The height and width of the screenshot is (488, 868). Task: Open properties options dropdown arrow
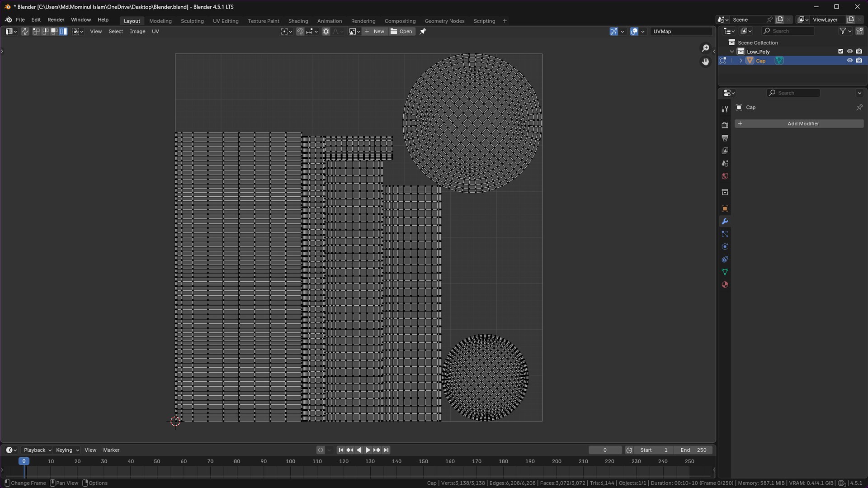pos(859,93)
